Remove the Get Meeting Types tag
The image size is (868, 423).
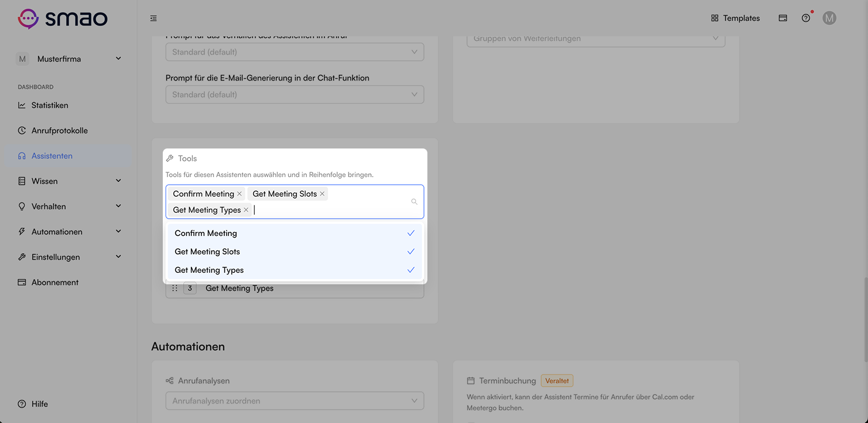coord(246,210)
